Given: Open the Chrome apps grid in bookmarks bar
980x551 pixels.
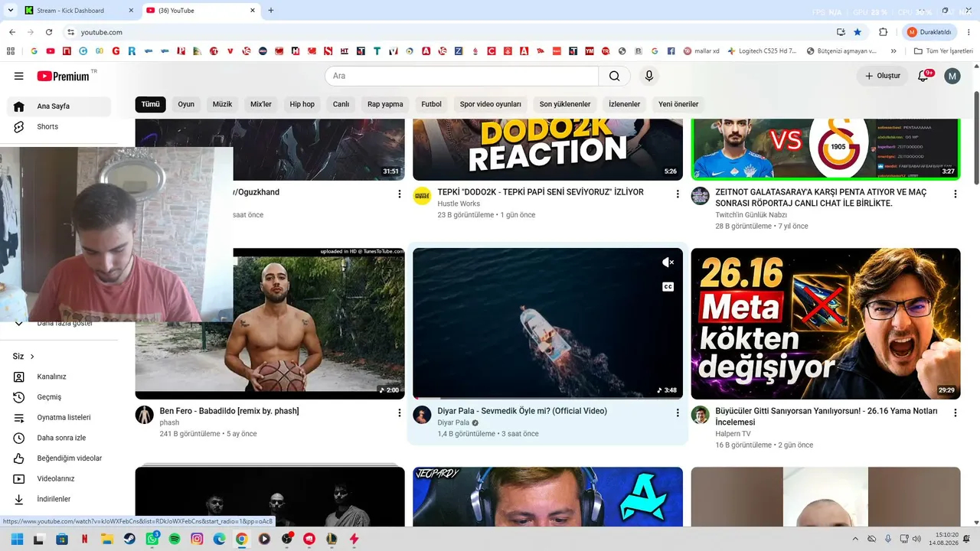Looking at the screenshot, I should 11,51.
